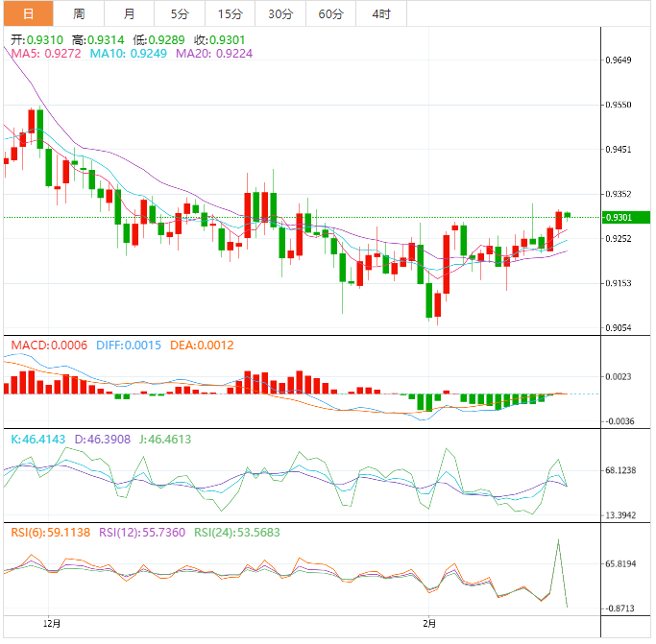Click the DEA: 0.0012 label
656x644 pixels.
coord(201,346)
